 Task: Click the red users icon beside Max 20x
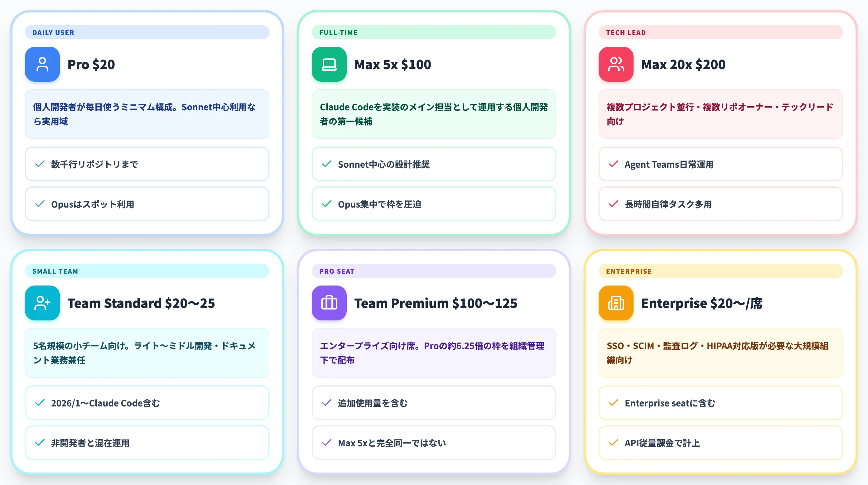[616, 64]
